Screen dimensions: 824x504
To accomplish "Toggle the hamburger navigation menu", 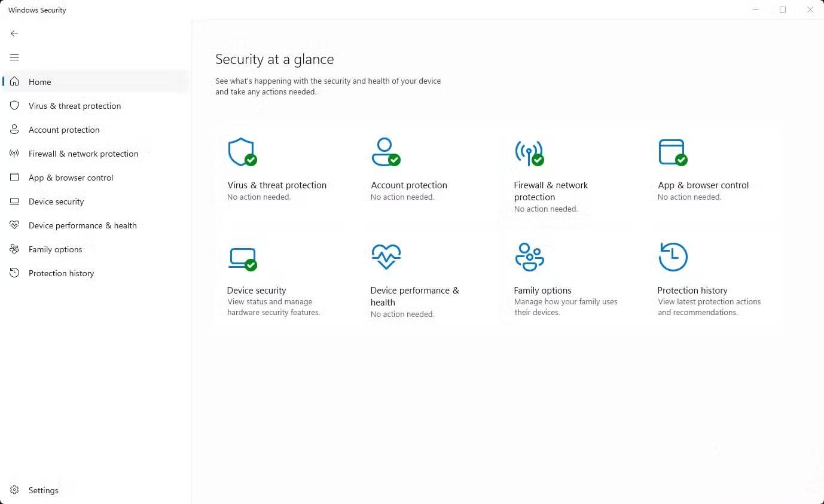I will pos(14,57).
